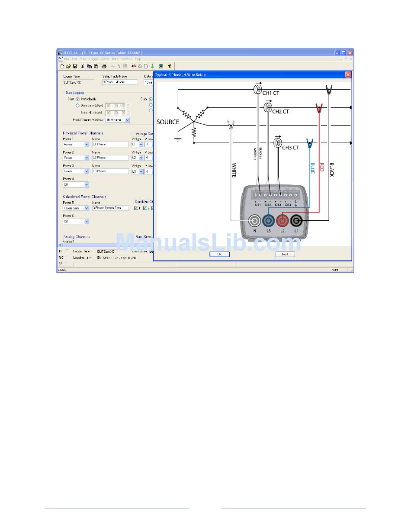This screenshot has width=411, height=532.
Task: Open the Power 5 Power Sum dropdown
Action: (x=87, y=208)
